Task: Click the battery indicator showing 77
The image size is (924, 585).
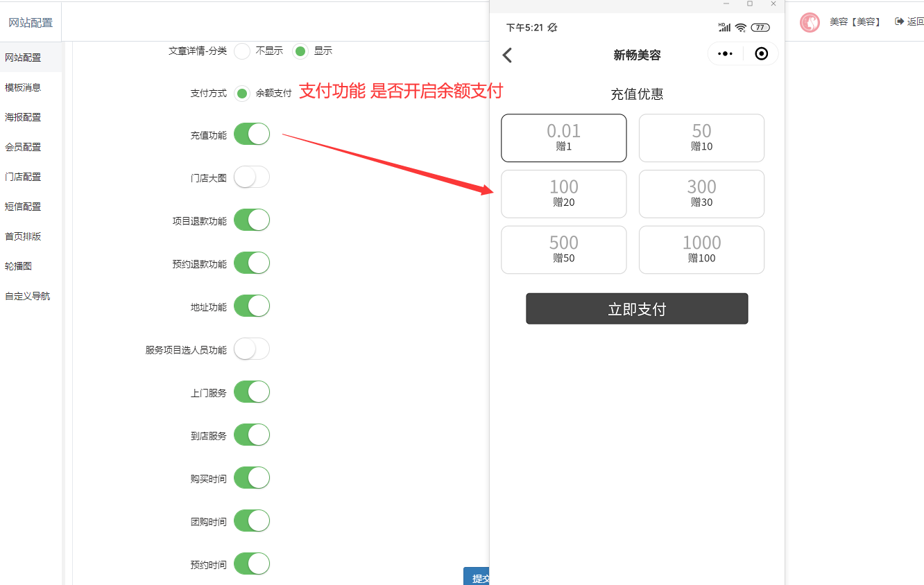Action: coord(760,28)
